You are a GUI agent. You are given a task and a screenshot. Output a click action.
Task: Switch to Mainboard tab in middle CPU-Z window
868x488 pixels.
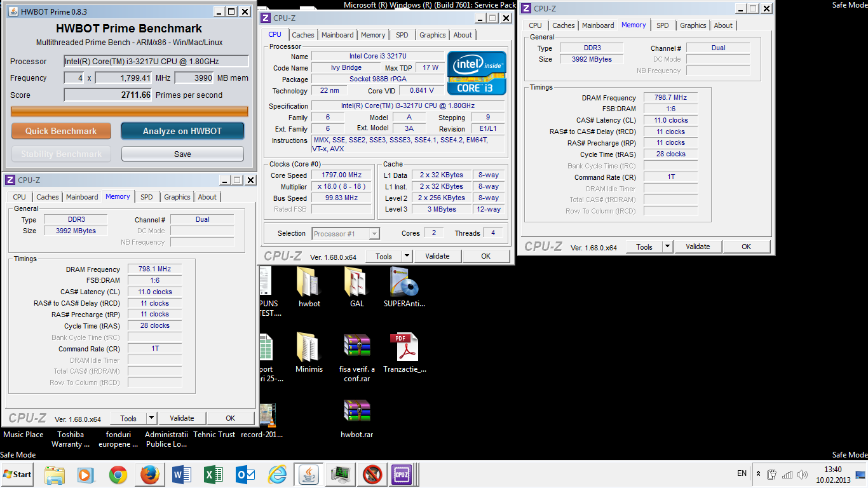click(x=337, y=35)
